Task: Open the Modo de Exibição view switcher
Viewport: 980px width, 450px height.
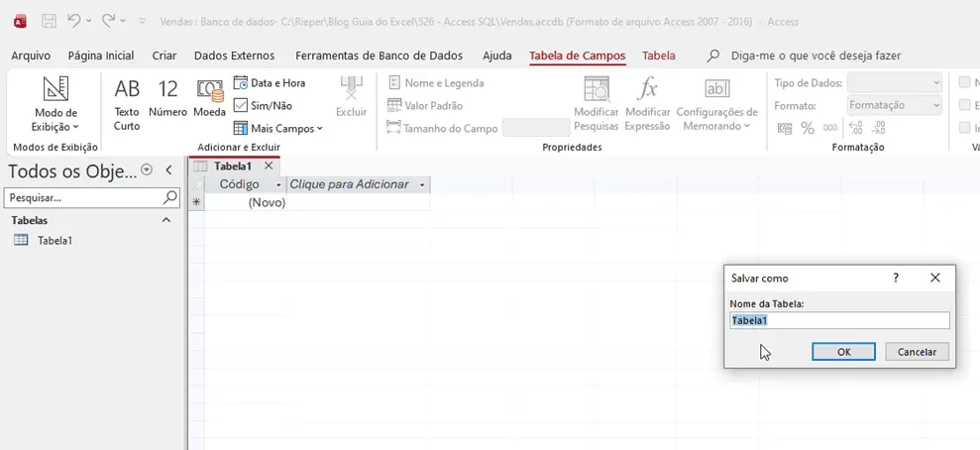Action: click(55, 104)
